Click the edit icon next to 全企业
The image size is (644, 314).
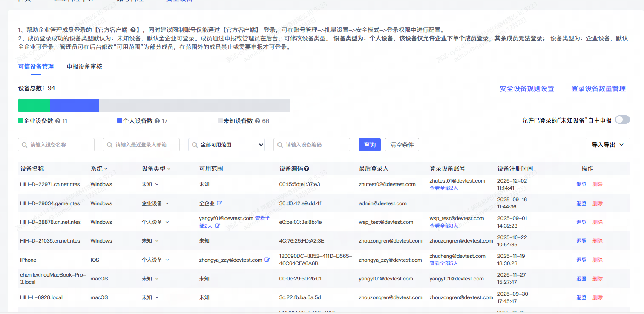click(219, 203)
